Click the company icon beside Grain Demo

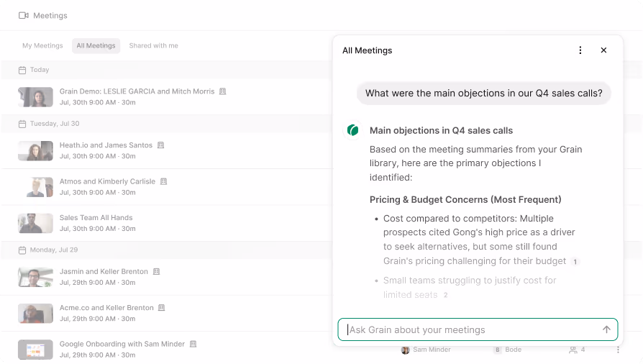pyautogui.click(x=223, y=91)
